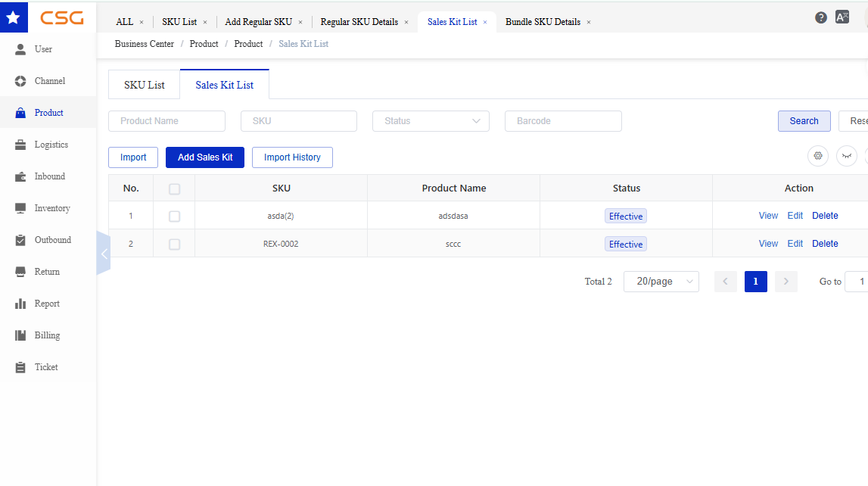Edit the asda(2) sales kit
Screen dimensions: 868x486
pyautogui.click(x=795, y=216)
